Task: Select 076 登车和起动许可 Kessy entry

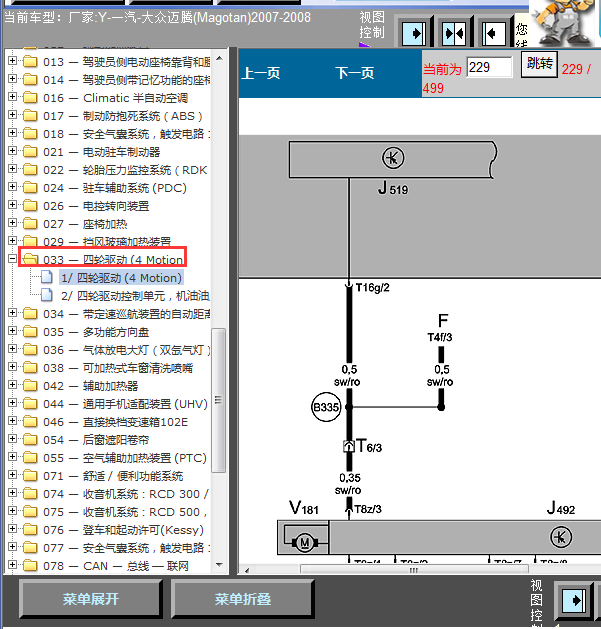Action: click(x=124, y=530)
